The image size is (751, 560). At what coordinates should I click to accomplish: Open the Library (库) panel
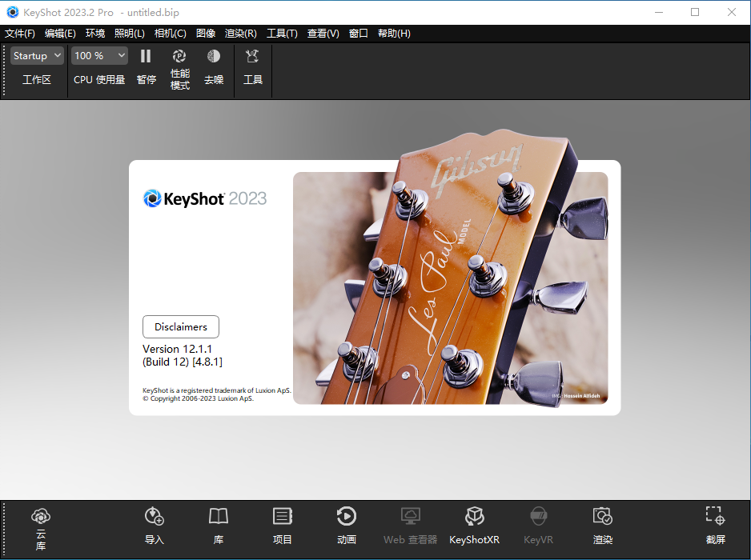click(219, 525)
